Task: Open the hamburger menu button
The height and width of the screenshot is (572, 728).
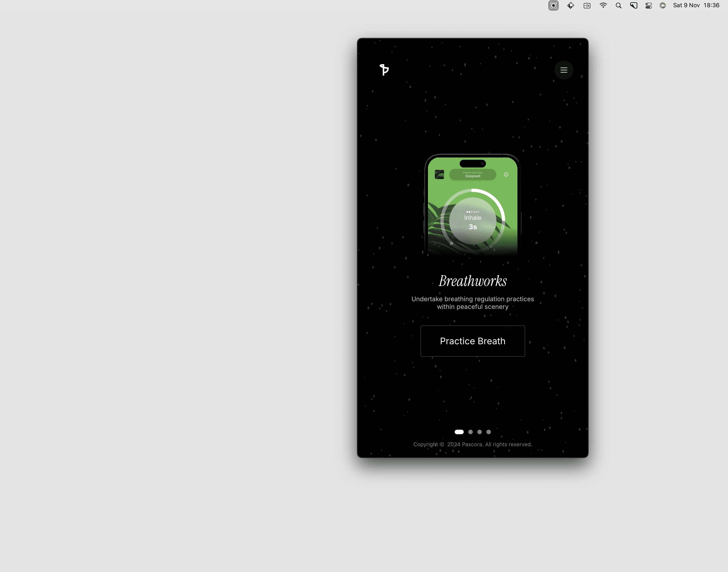Action: (564, 70)
